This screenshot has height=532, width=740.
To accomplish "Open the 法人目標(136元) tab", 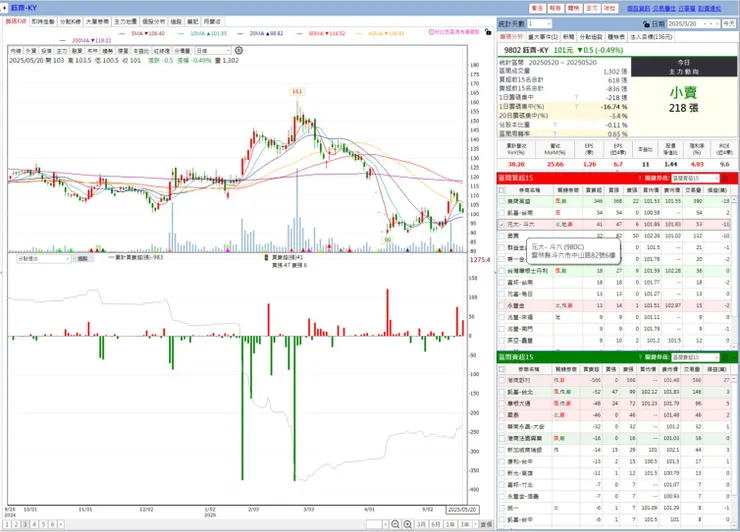I will coord(651,37).
